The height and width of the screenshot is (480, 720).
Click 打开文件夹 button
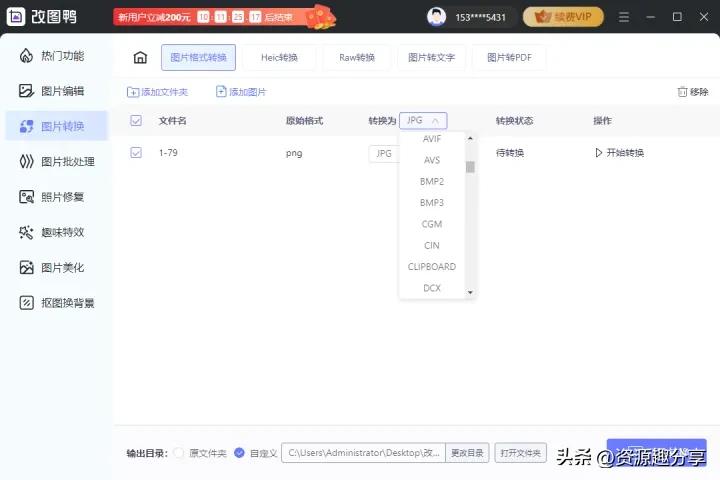click(520, 453)
